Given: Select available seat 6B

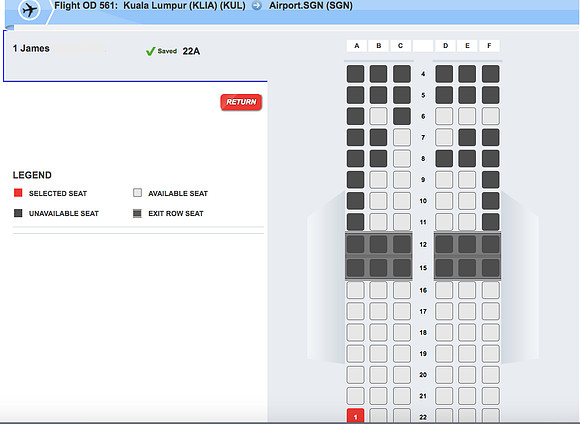Looking at the screenshot, I should [x=378, y=116].
